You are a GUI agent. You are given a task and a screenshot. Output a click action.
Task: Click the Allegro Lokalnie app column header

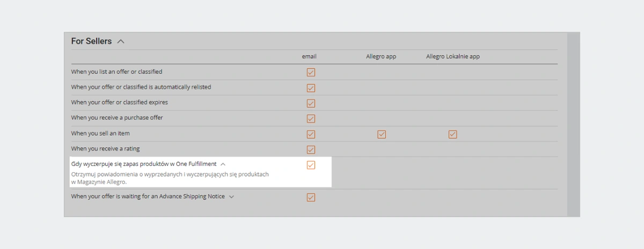pyautogui.click(x=453, y=56)
